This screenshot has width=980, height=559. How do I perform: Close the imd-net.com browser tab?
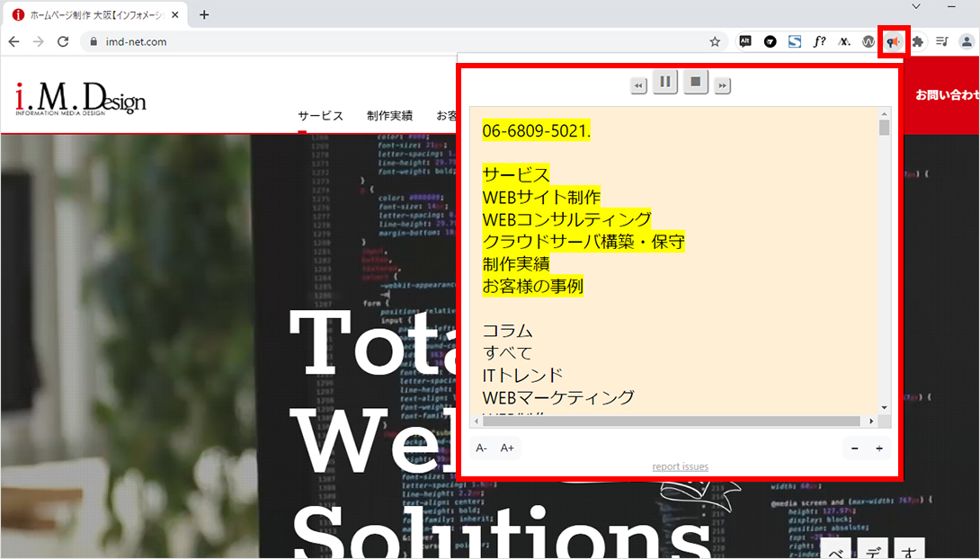pos(175,14)
